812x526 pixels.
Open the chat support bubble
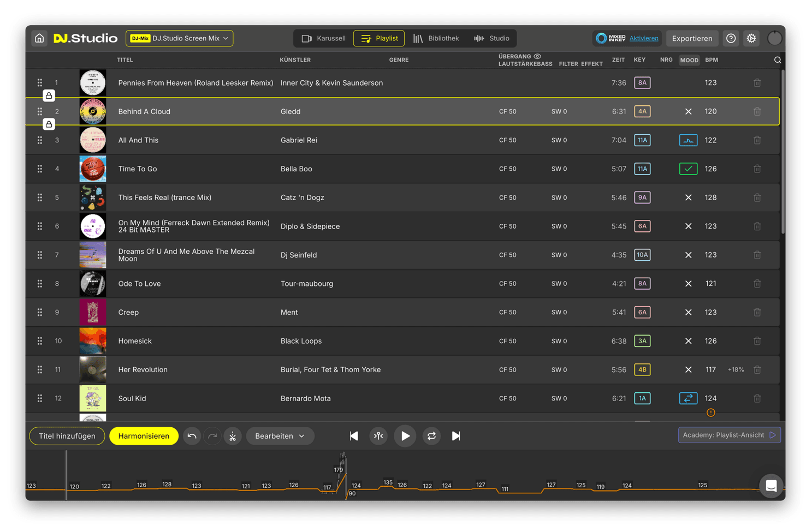[x=771, y=486]
